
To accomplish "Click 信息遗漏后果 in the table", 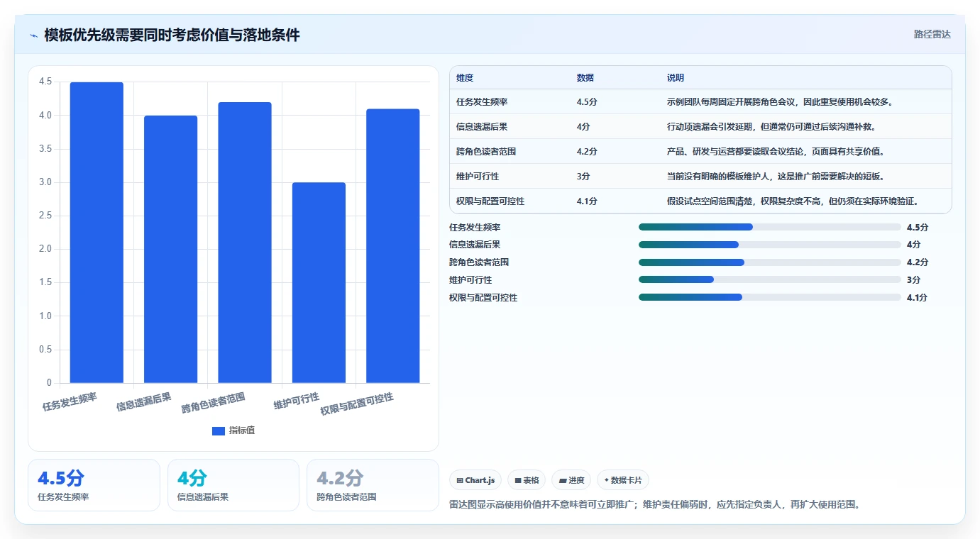I will click(482, 127).
